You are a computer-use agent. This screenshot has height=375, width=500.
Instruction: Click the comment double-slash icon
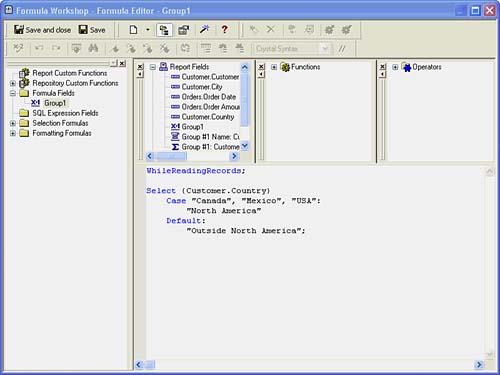coord(342,49)
